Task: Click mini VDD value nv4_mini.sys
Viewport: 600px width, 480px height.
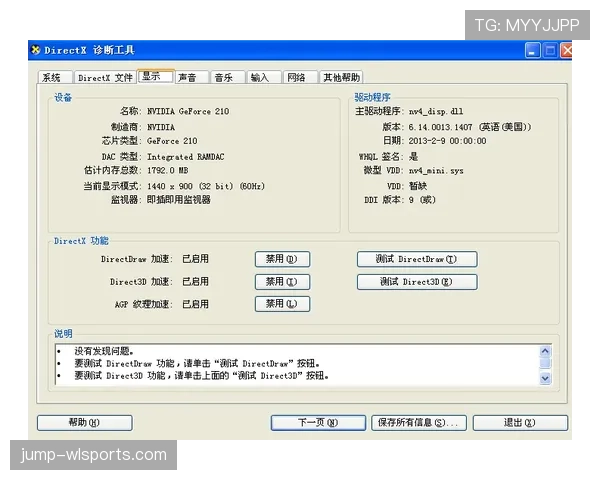Action: coord(436,171)
